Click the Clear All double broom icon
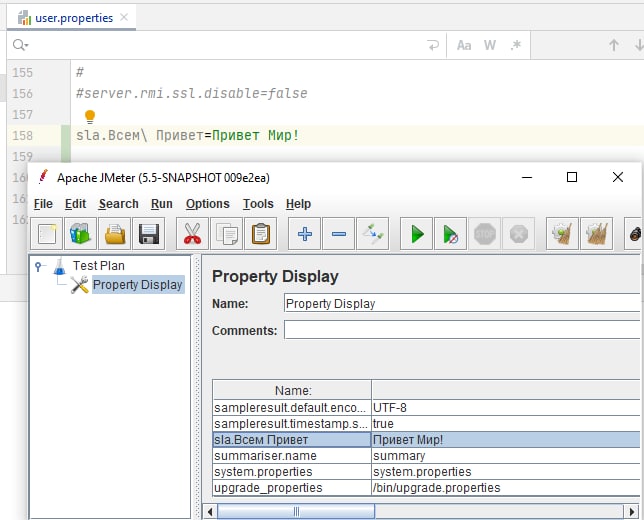644x520 pixels. 596,234
